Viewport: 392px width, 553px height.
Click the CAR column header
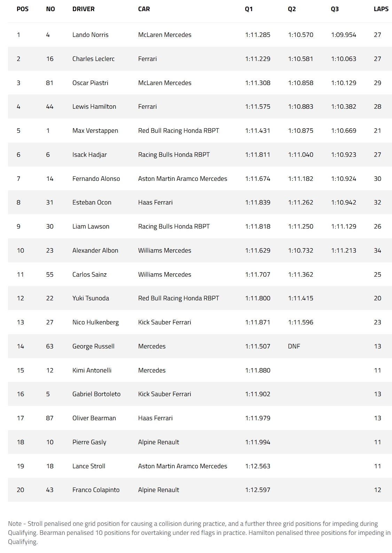(144, 9)
